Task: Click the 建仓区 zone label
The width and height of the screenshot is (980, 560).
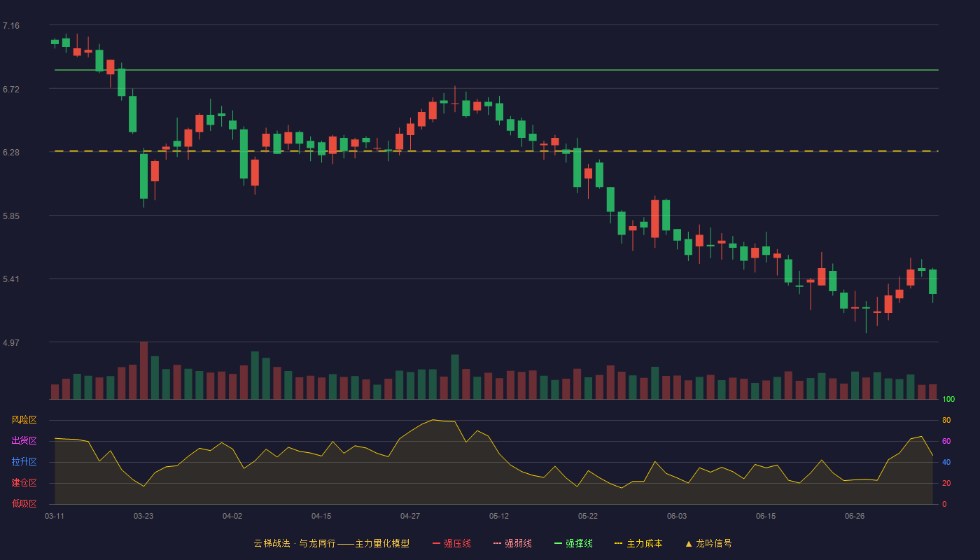Action: pyautogui.click(x=24, y=483)
